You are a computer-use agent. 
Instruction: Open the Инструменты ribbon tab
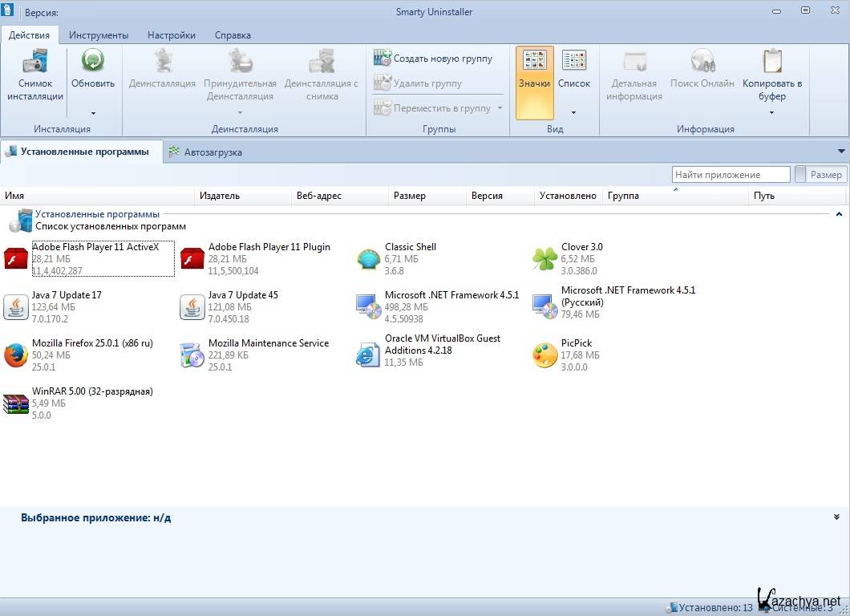tap(99, 35)
